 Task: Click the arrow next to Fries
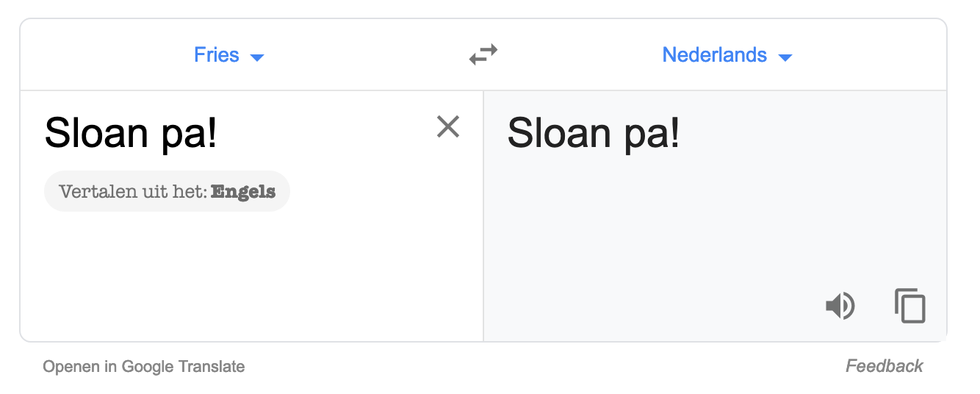[x=257, y=57]
